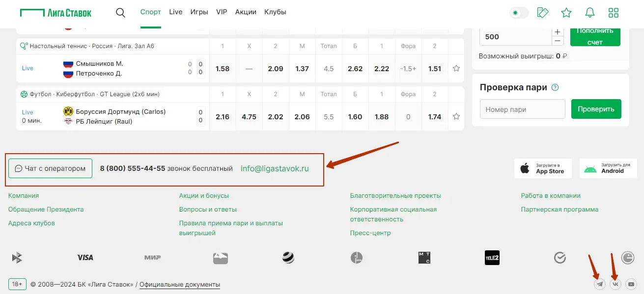The image size is (644, 294).
Task: Open the search magnifier icon
Action: (x=120, y=13)
